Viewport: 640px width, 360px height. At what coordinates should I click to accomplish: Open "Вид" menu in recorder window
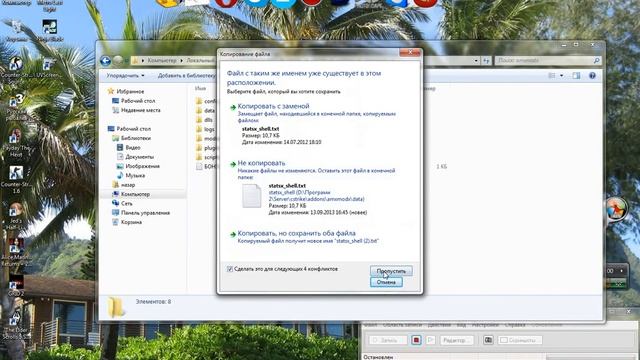coord(461,325)
